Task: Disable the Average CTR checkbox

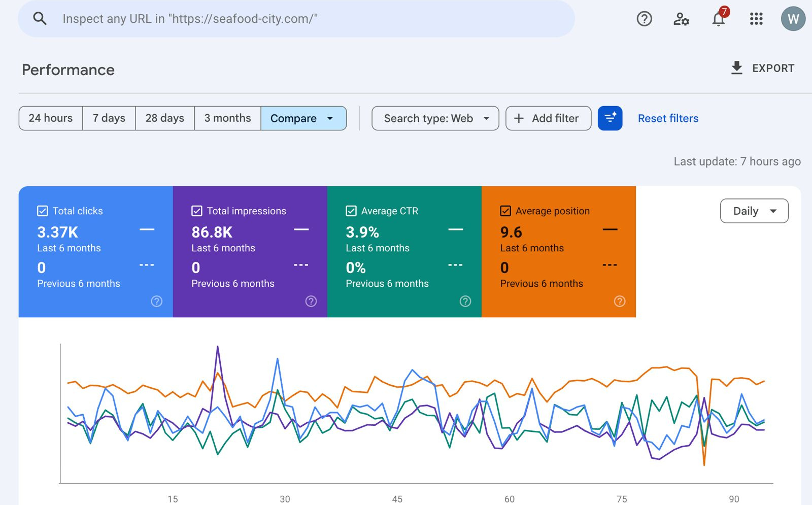Action: pos(351,211)
